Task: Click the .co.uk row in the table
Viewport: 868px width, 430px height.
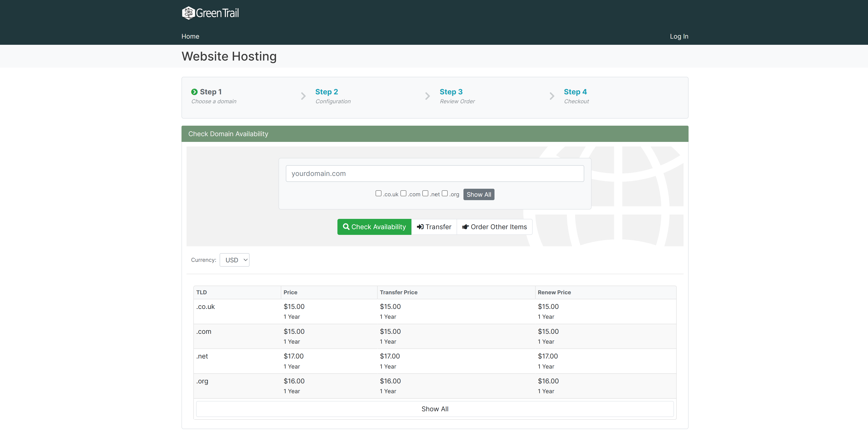Action: [x=435, y=312]
